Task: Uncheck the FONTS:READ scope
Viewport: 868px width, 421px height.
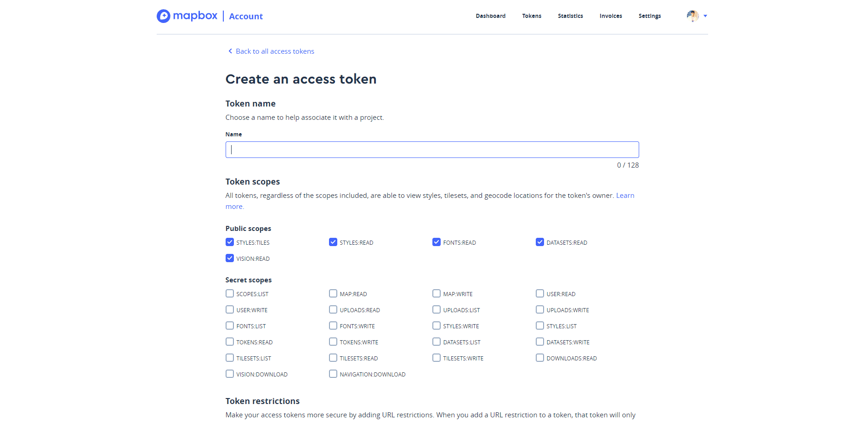Action: tap(437, 242)
